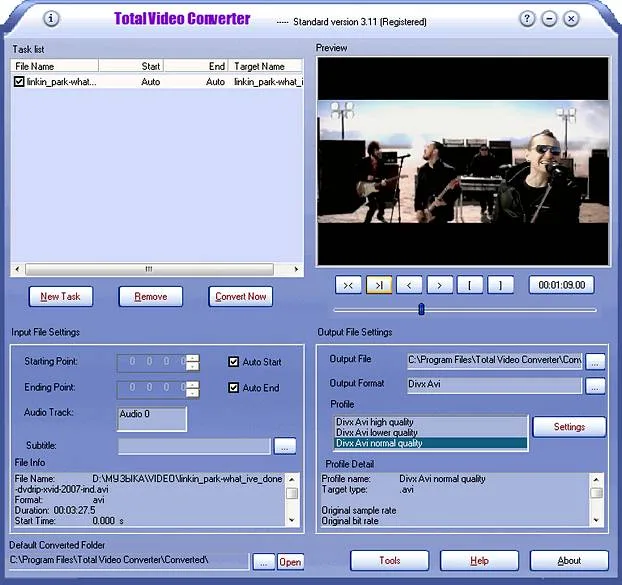622x585 pixels.
Task: Set end mark with ']' button
Action: click(x=501, y=285)
